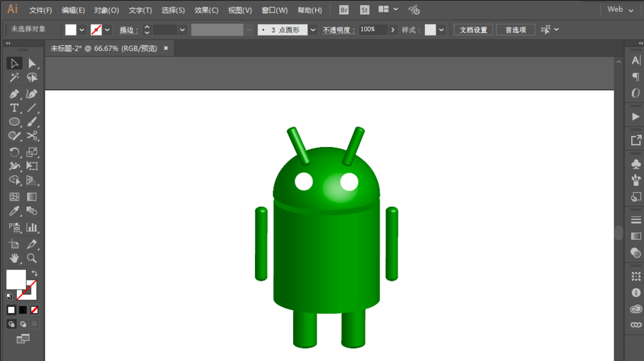Select the Shape Builder tool
Image resolution: width=644 pixels, height=361 pixels.
tap(14, 180)
